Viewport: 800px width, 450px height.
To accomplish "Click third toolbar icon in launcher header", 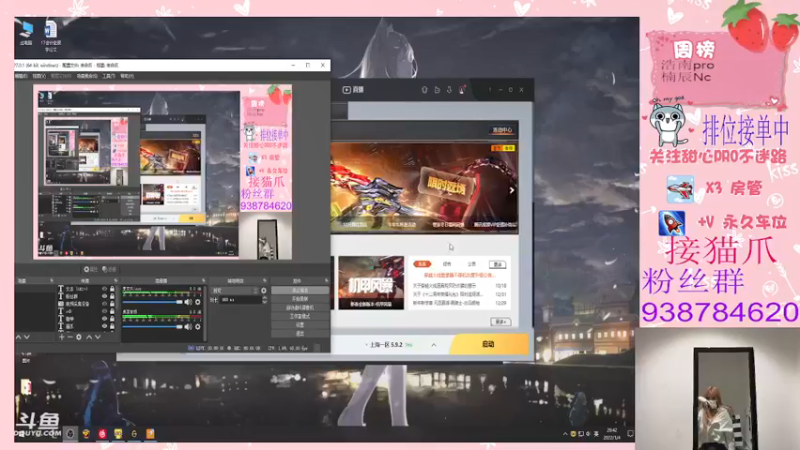I will coord(449,90).
